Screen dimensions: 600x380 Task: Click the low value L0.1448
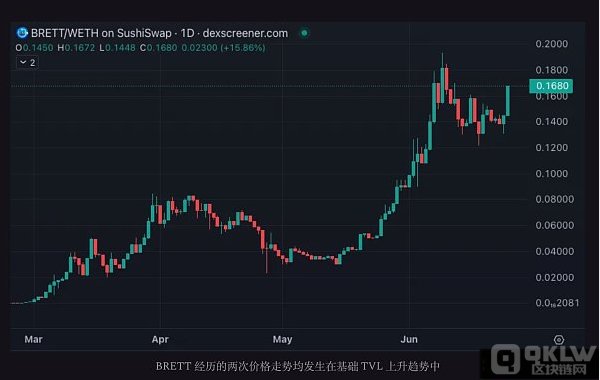coord(117,48)
